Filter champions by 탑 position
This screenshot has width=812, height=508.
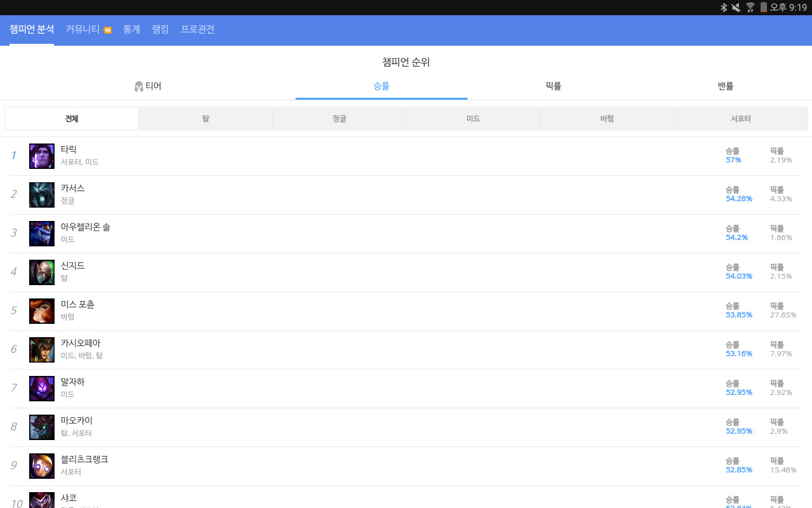(206, 119)
